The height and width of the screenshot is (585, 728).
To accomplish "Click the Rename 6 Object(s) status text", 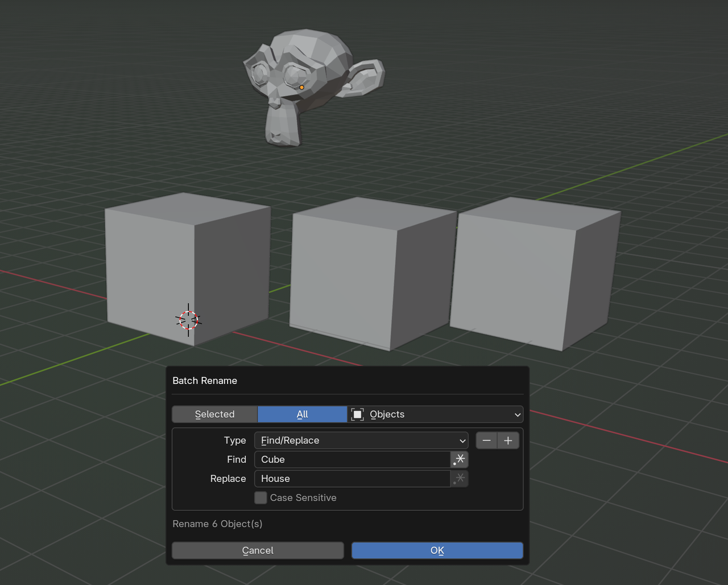I will 217,524.
